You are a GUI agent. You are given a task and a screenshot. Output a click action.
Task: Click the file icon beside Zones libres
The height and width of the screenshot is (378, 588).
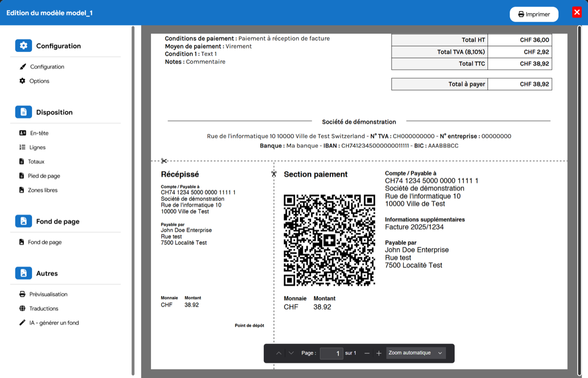[22, 190]
